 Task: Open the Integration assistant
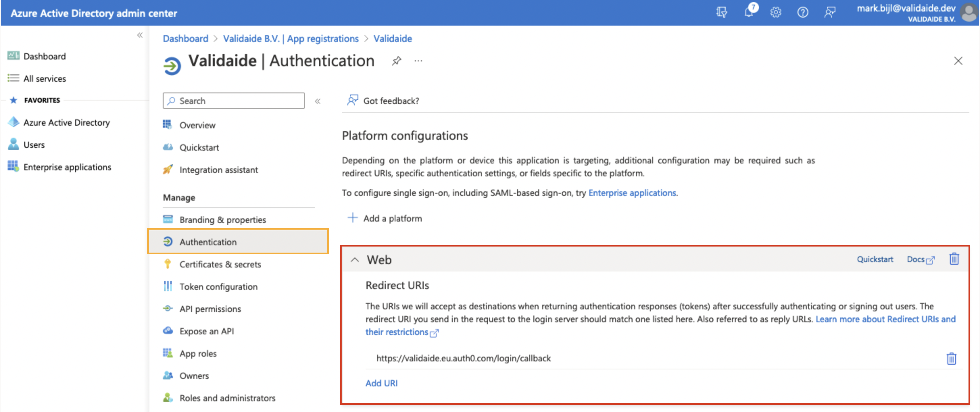pos(218,170)
